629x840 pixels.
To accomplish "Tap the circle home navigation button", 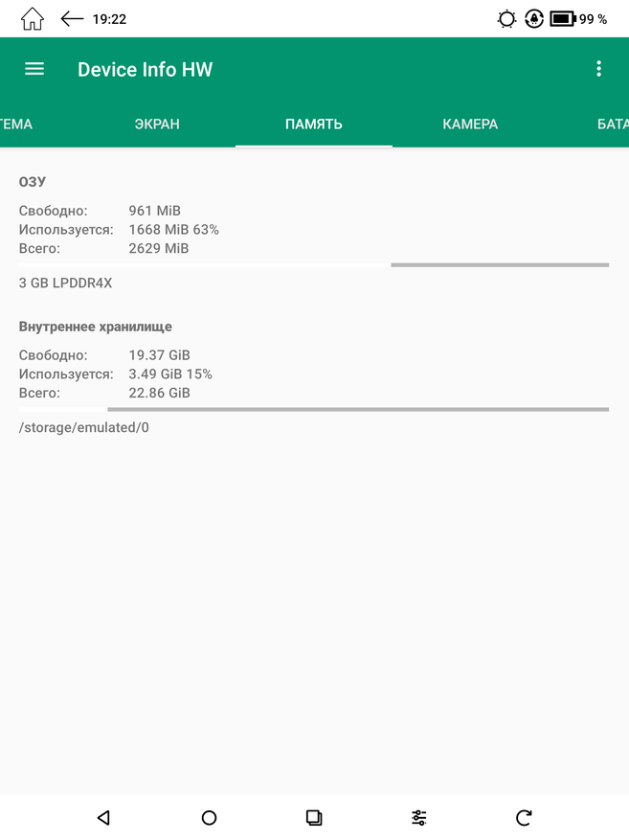I will 209,818.
